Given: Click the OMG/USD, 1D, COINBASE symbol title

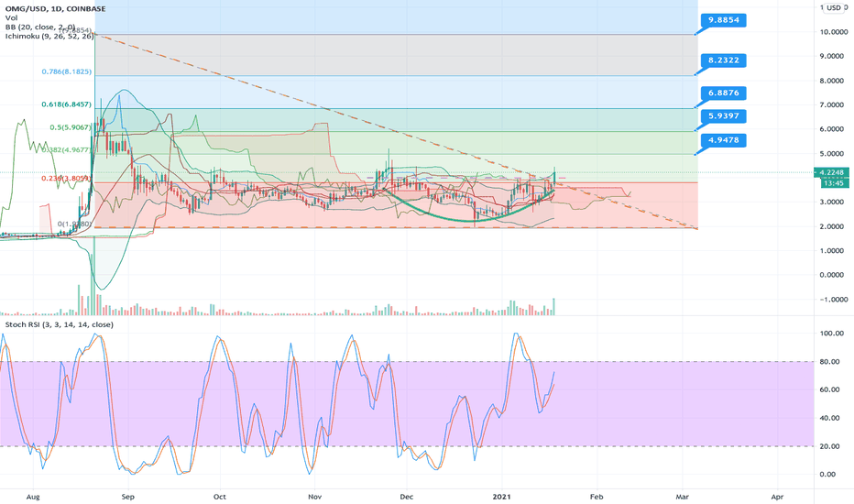Looking at the screenshot, I should pos(56,9).
